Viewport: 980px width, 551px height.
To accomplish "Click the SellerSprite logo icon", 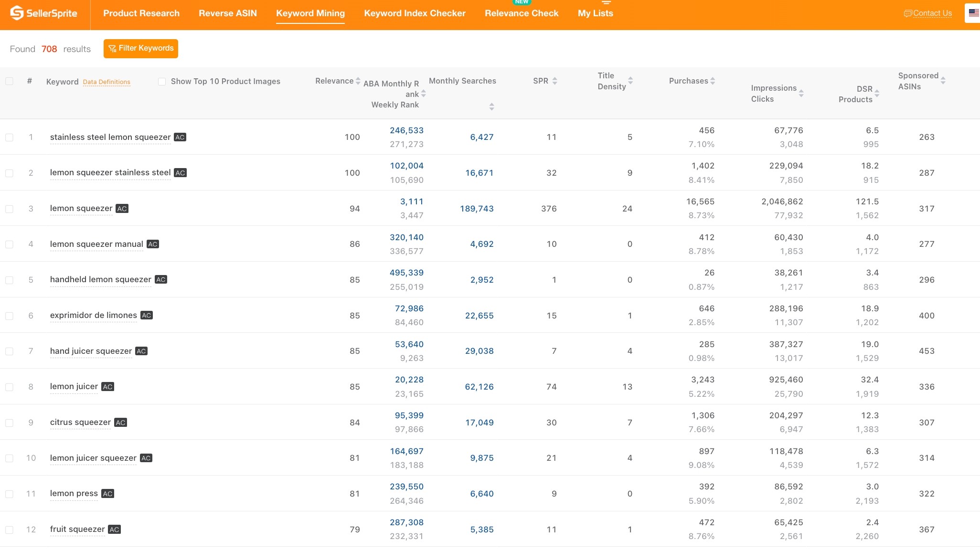I will [x=16, y=12].
